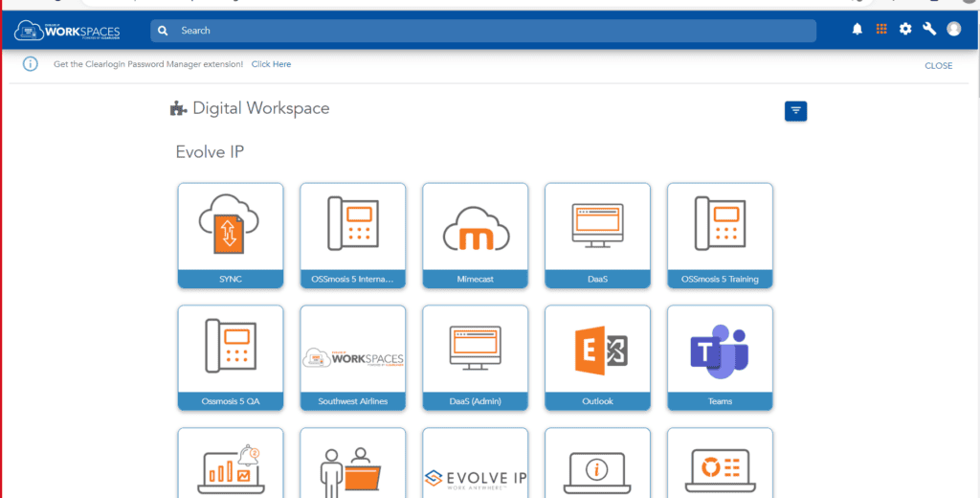
Task: Open settings gear icon
Action: 905,29
